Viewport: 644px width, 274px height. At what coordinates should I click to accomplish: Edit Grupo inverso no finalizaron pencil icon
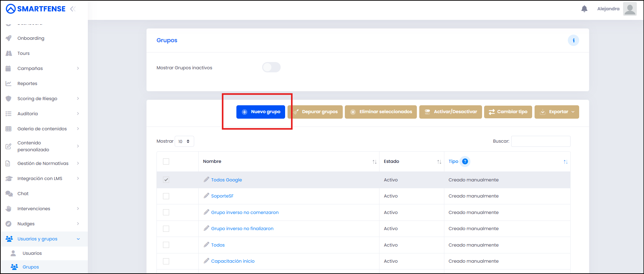pyautogui.click(x=206, y=228)
